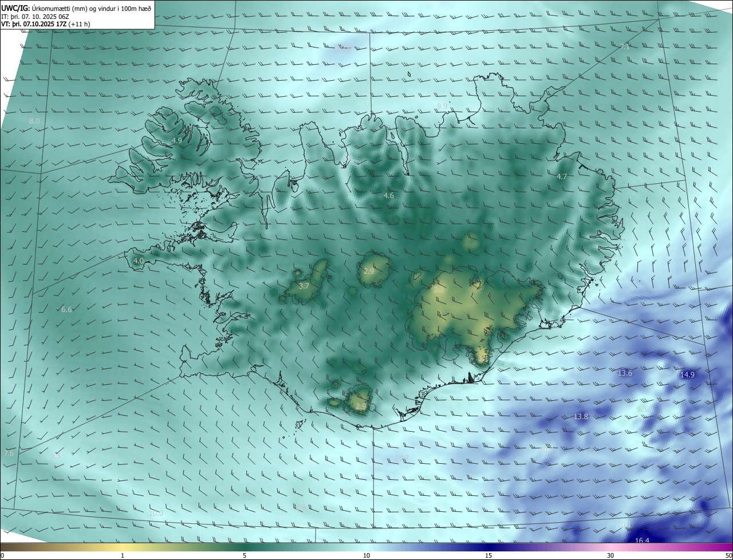
Task: Click the 10.0 value in the southwest sea
Action: pos(156,514)
